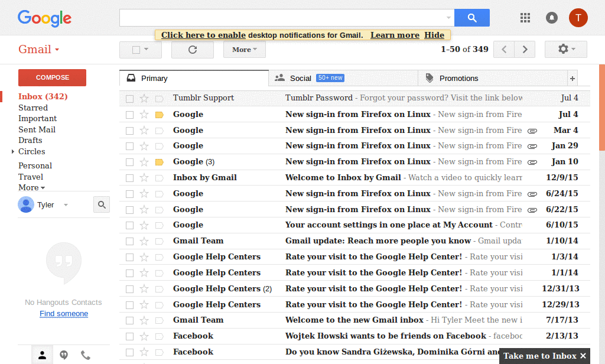
Task: Open the More actions dropdown
Action: tap(244, 49)
